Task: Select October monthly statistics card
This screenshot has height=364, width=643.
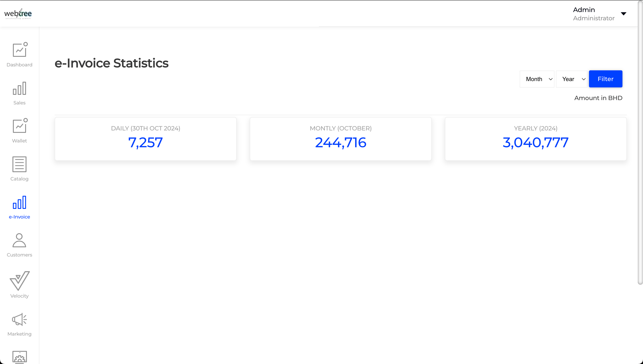Action: [x=341, y=139]
